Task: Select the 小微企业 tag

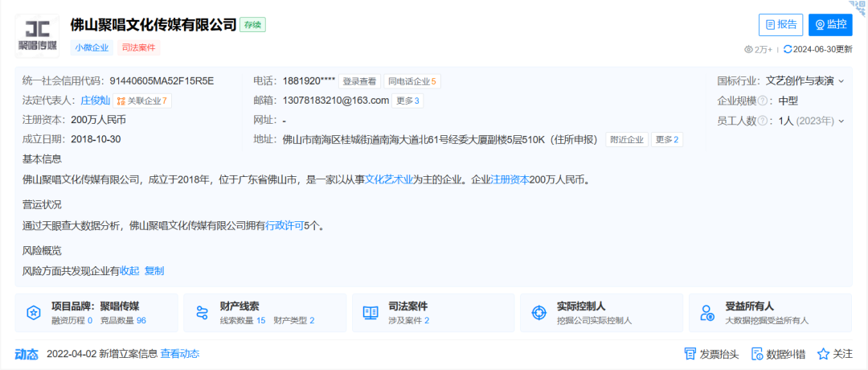Action: coord(92,47)
